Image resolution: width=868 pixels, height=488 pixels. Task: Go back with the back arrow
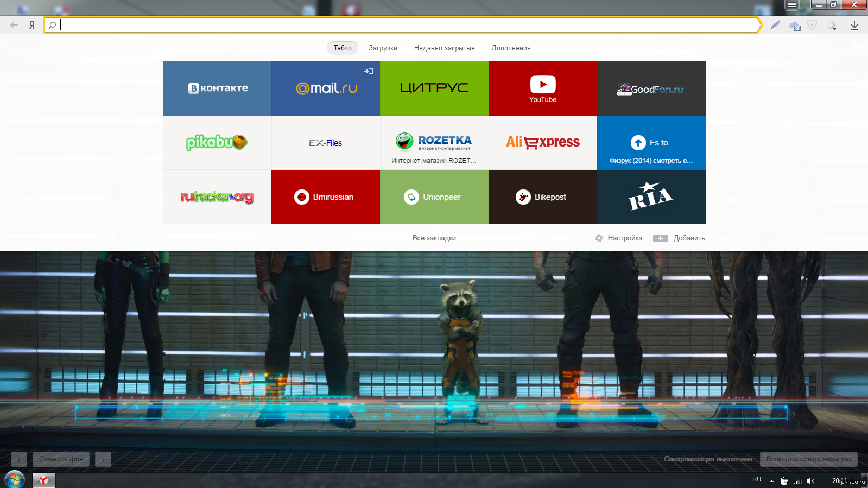click(14, 25)
